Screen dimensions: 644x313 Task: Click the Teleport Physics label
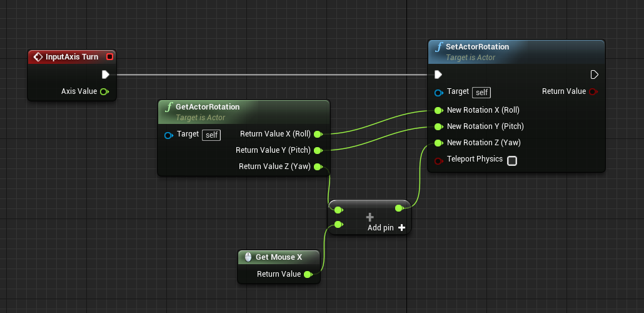pyautogui.click(x=475, y=159)
